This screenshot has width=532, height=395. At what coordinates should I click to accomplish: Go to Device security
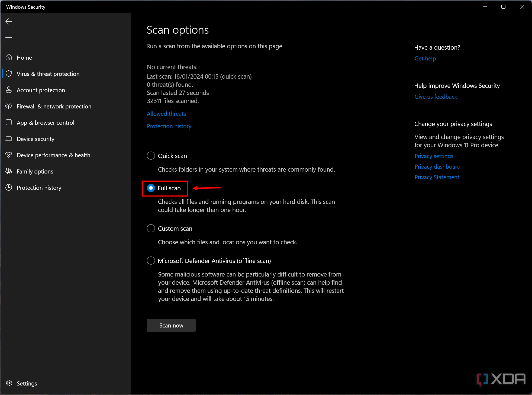click(x=65, y=139)
